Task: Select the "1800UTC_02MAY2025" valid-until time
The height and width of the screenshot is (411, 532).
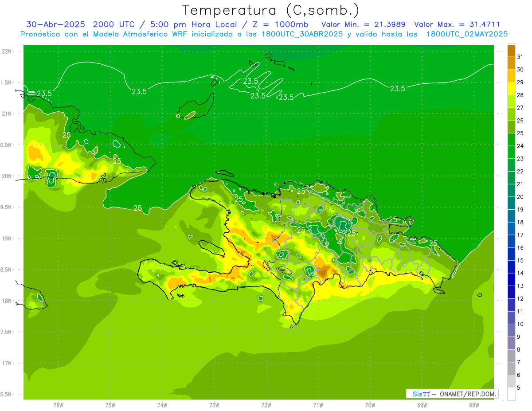Action: tap(467, 34)
